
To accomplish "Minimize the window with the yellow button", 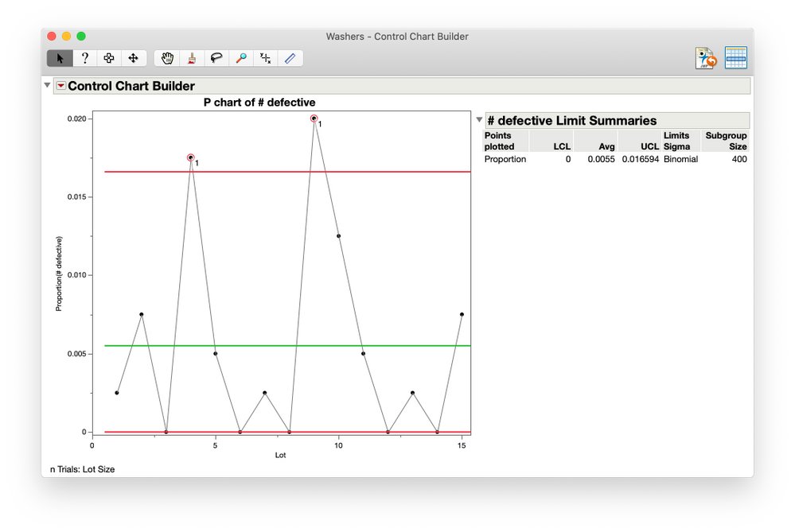I will (x=66, y=36).
